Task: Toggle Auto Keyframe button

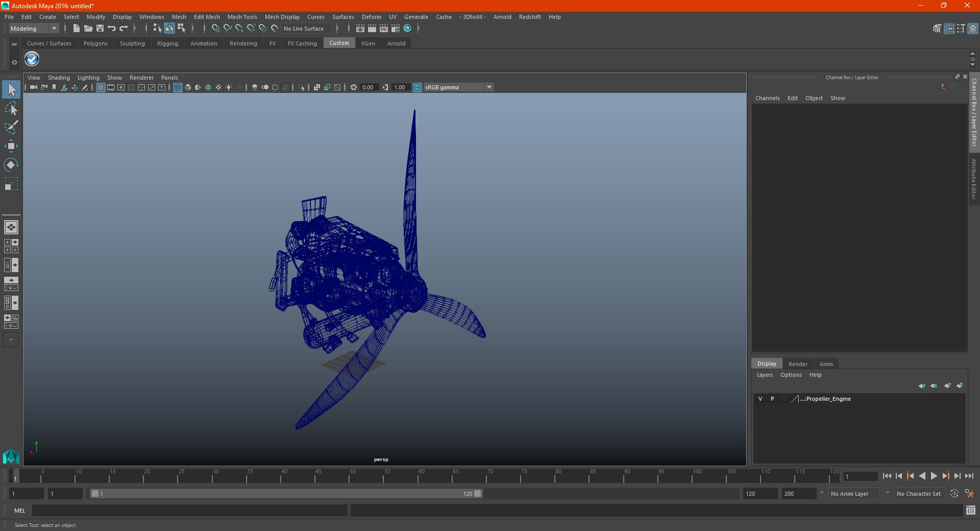Action: point(954,494)
